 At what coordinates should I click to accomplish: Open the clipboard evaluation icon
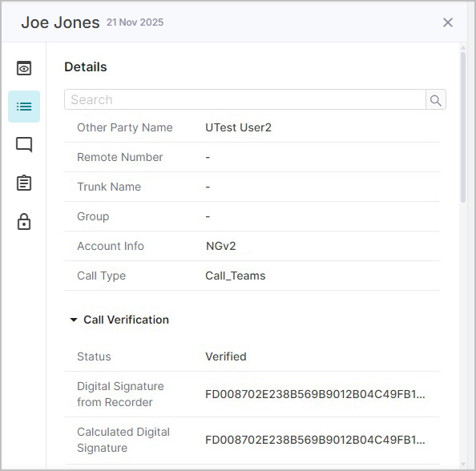click(x=24, y=183)
